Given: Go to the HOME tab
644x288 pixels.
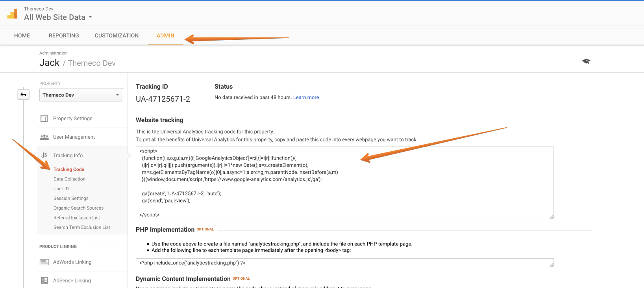Looking at the screenshot, I should pos(22,35).
